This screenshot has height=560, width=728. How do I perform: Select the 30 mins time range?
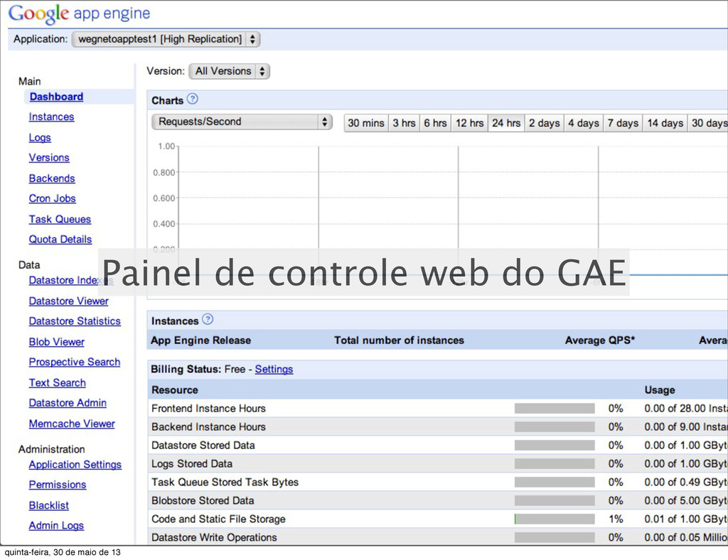366,123
